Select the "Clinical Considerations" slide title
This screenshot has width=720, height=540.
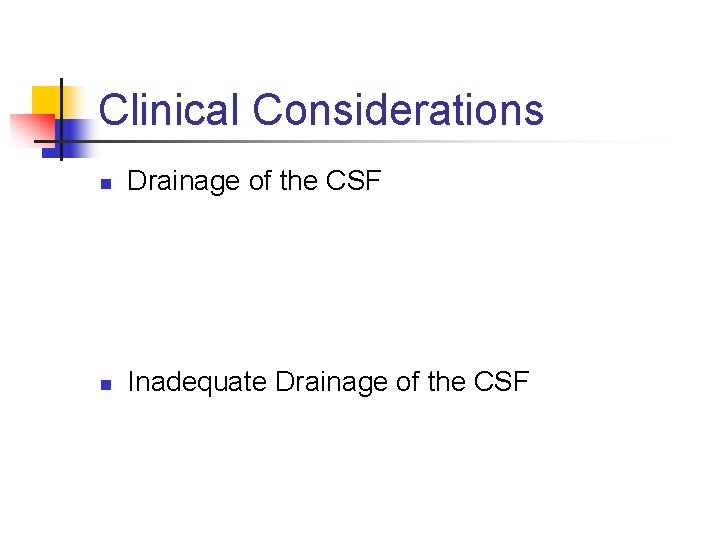[321, 109]
